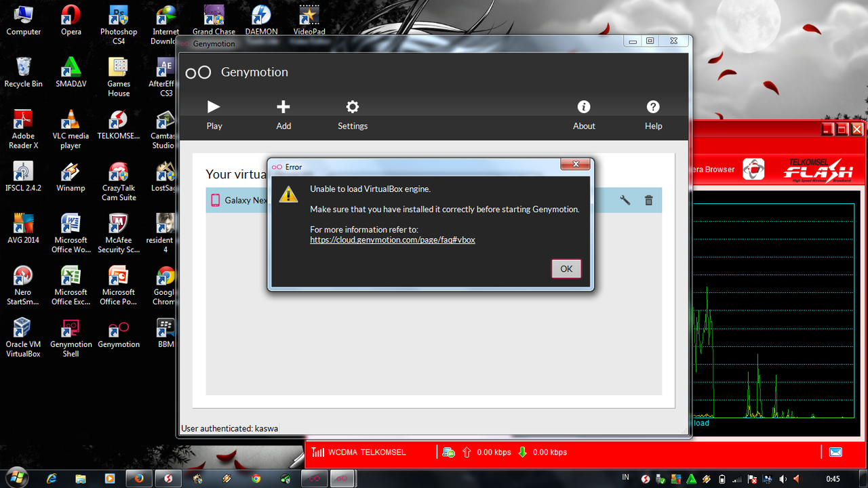Click the Play toolbar icon in Genymotion

click(x=214, y=107)
